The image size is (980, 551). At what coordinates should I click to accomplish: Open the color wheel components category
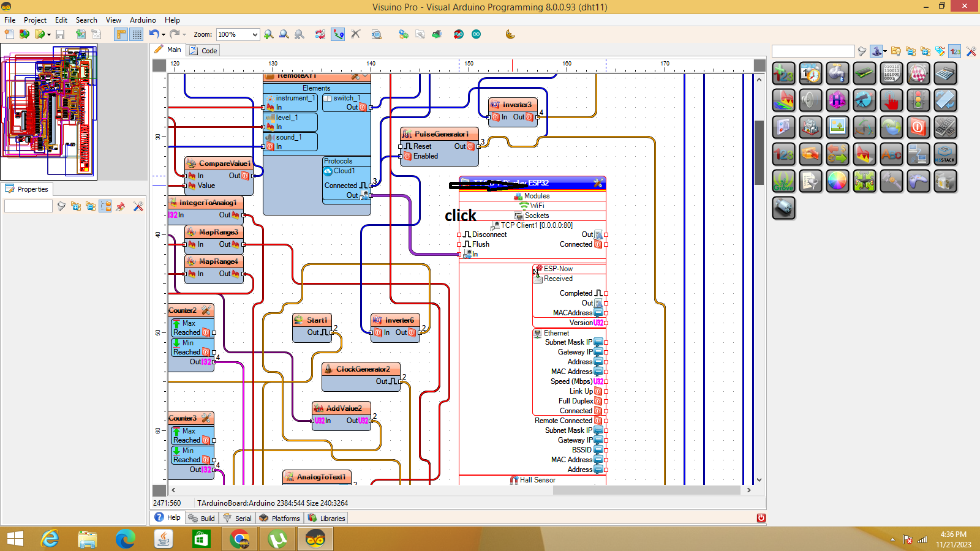click(x=838, y=181)
